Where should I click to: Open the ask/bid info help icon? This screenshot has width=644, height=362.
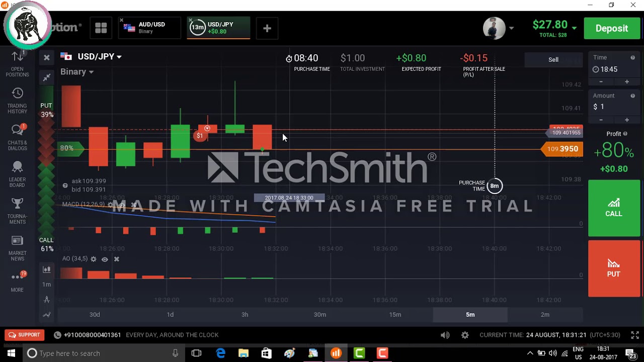[x=65, y=186]
